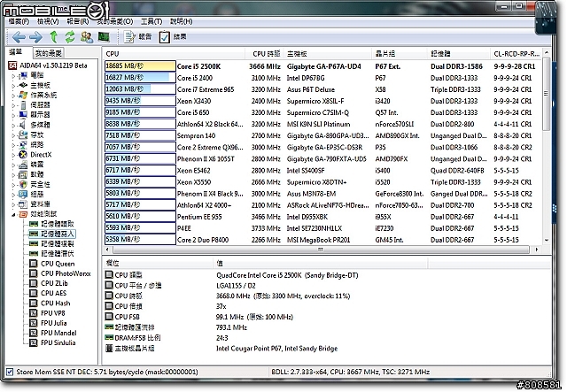
Task: Click the Forward arrow toolbar icon
Action: coord(35,37)
